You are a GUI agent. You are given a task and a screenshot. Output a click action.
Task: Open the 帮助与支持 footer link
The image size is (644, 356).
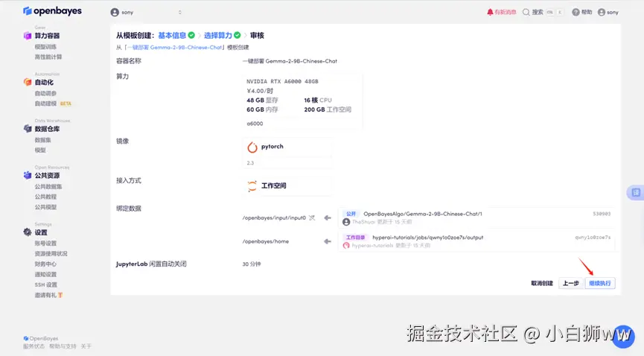coord(63,346)
